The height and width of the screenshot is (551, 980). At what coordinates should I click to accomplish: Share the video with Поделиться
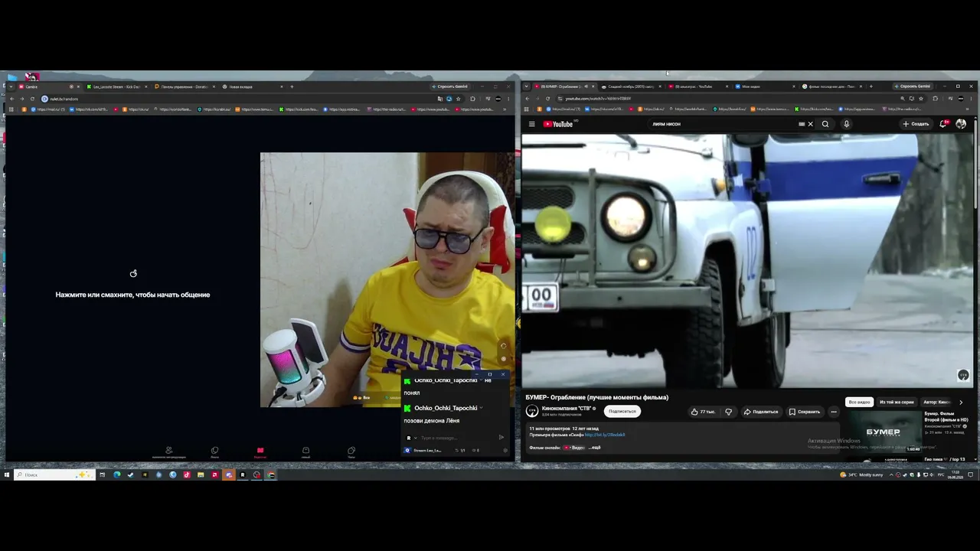pyautogui.click(x=760, y=412)
